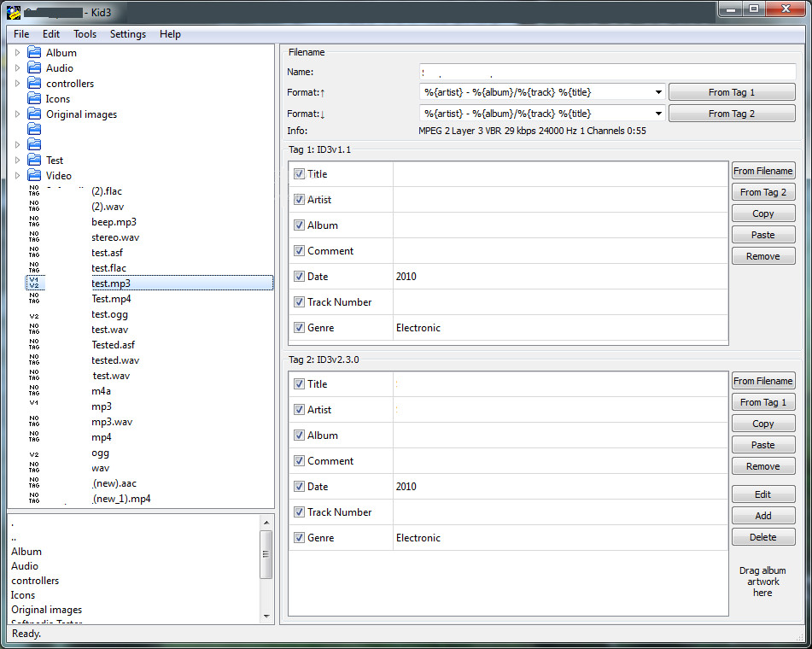The height and width of the screenshot is (649, 812).
Task: Expand the Video folder in the file tree
Action: click(x=17, y=176)
